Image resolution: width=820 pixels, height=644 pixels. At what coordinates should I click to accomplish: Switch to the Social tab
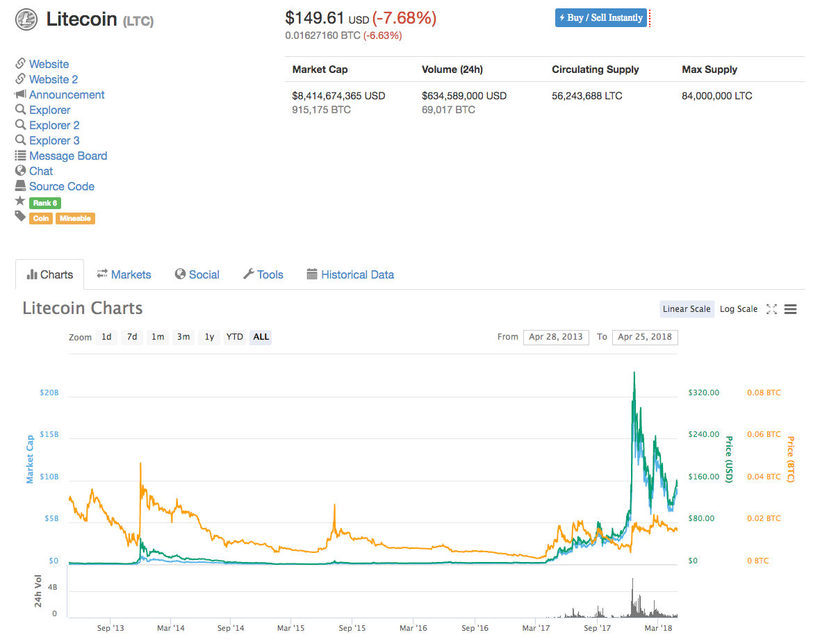pyautogui.click(x=197, y=274)
